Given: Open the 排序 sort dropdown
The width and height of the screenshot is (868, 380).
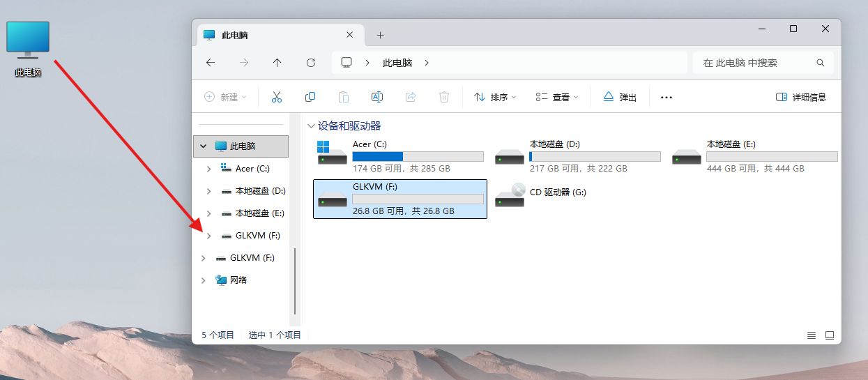Looking at the screenshot, I should [495, 98].
